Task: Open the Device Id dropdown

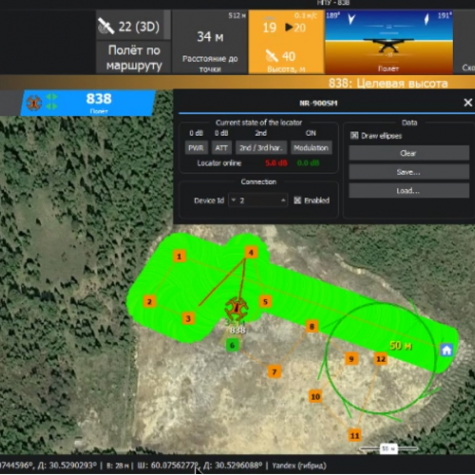Action: pos(258,200)
